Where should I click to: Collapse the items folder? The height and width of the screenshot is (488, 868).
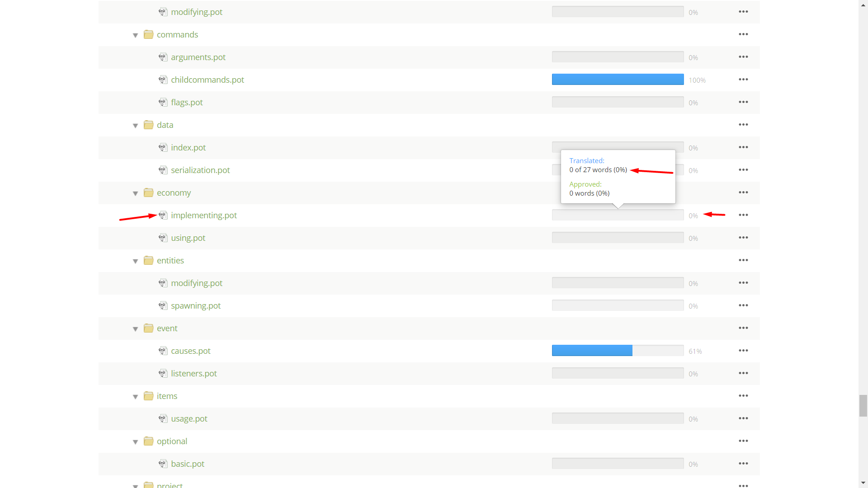(x=135, y=397)
